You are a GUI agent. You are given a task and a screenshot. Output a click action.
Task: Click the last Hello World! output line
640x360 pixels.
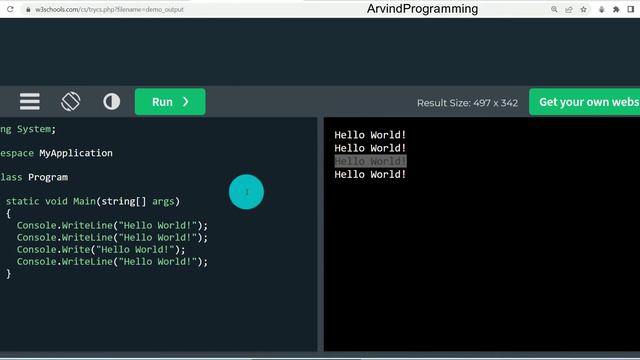(x=370, y=174)
